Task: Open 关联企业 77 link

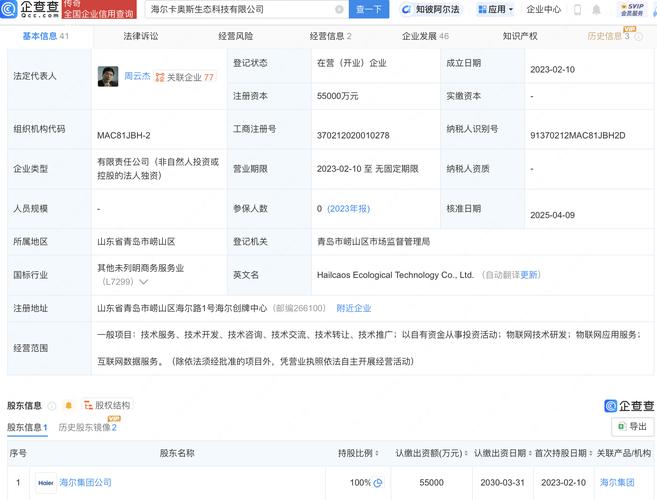Action: point(189,76)
